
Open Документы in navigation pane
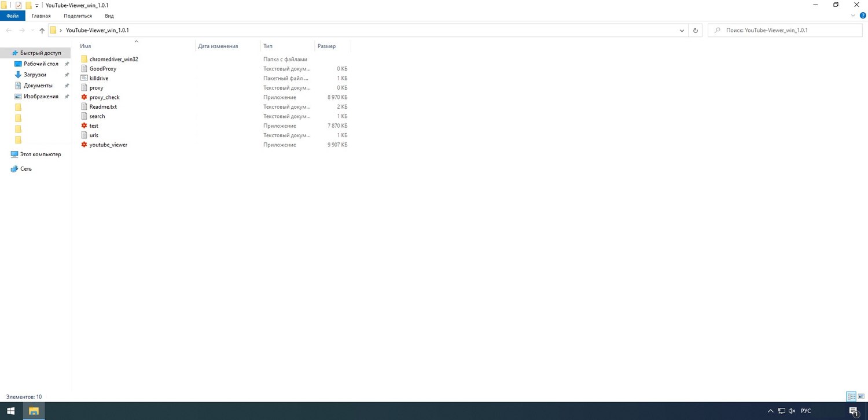[38, 86]
